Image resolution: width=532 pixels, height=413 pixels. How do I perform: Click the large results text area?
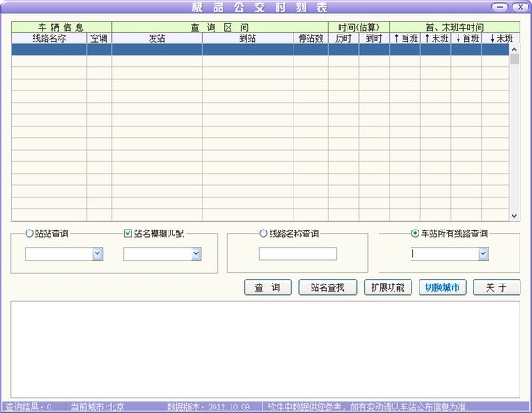264,347
